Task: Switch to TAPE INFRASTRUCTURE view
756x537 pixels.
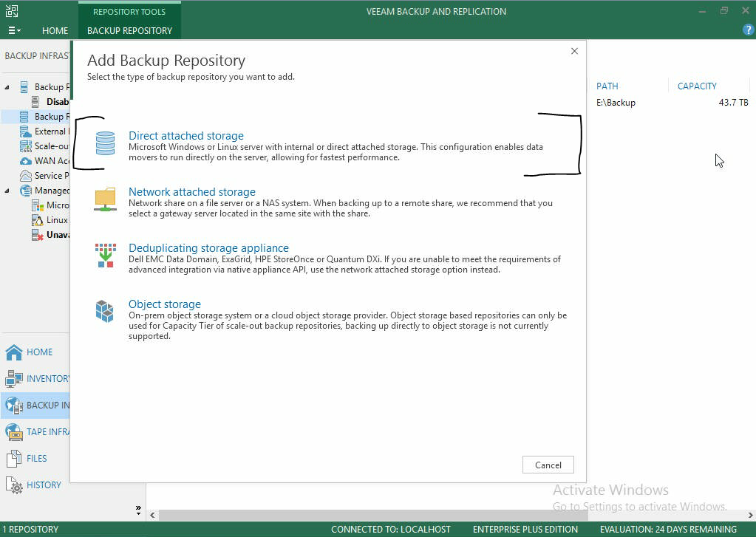Action: [36, 431]
